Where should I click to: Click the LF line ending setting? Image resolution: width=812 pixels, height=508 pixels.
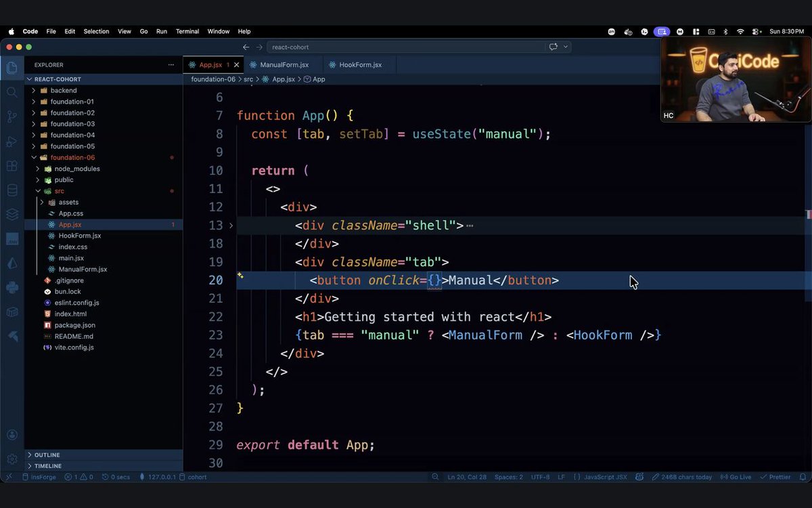[x=561, y=477]
